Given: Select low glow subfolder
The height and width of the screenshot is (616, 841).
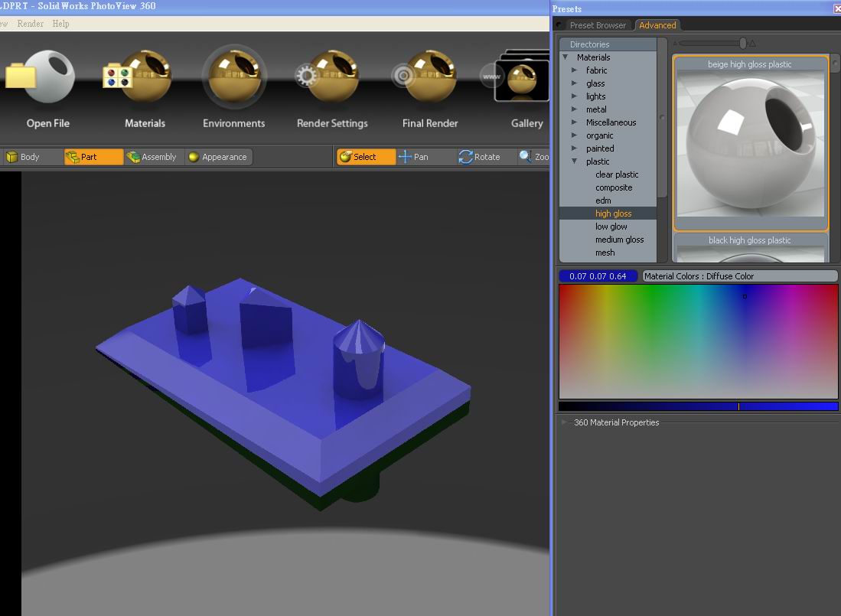Looking at the screenshot, I should [x=611, y=227].
